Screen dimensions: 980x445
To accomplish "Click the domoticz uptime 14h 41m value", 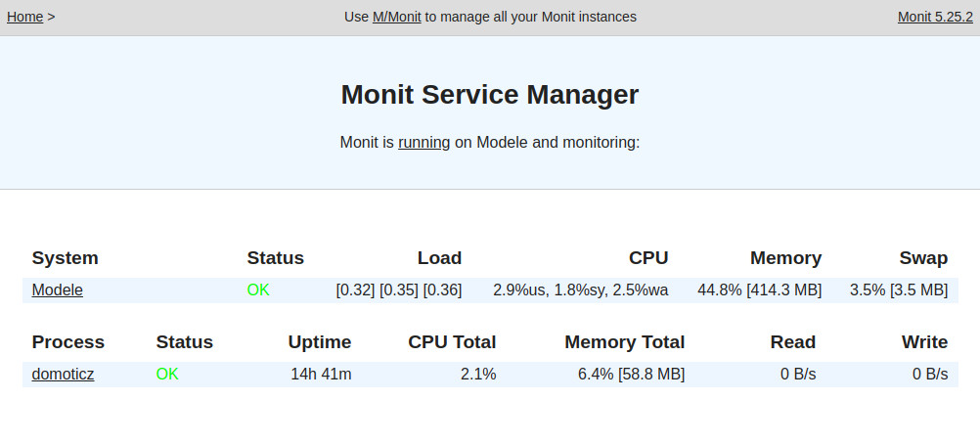I will [321, 374].
